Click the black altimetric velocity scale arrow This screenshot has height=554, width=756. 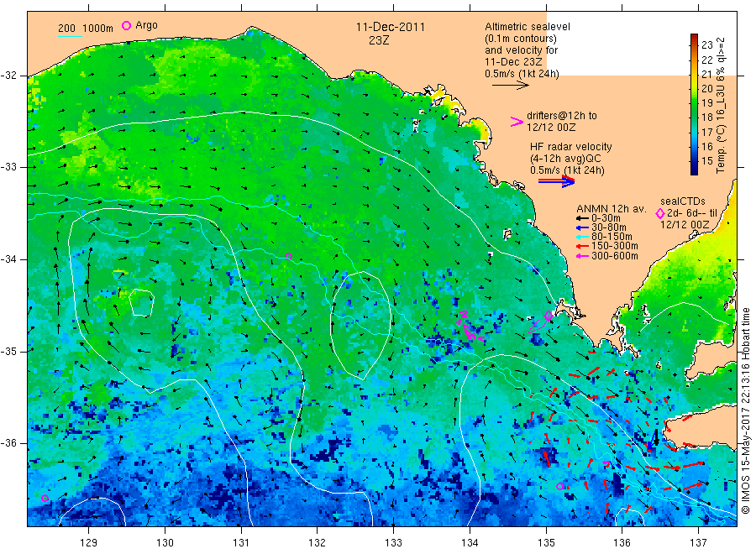[x=510, y=86]
